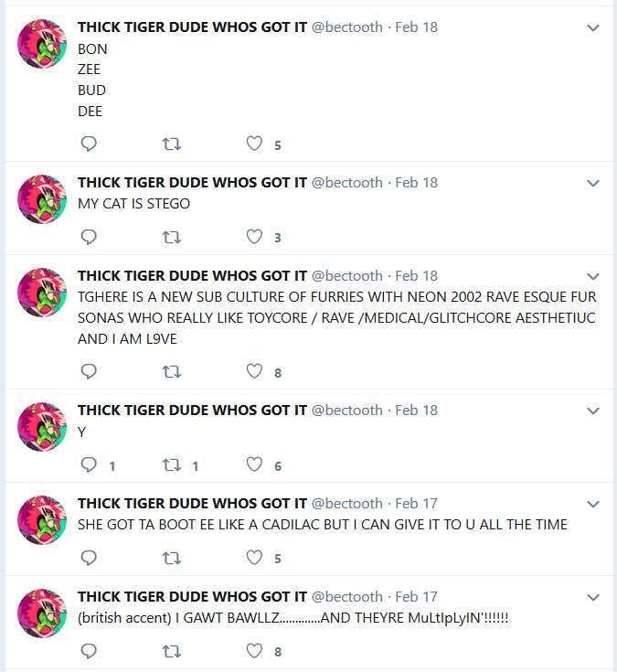The image size is (617, 672).
Task: Open more-options chevron on CADILAC tweet
Action: (593, 504)
